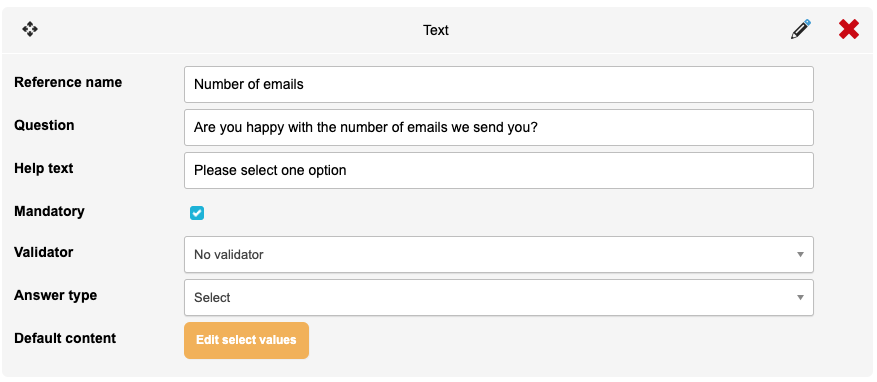Click the Answer type dropdown arrow
877x382 pixels.
coord(800,298)
